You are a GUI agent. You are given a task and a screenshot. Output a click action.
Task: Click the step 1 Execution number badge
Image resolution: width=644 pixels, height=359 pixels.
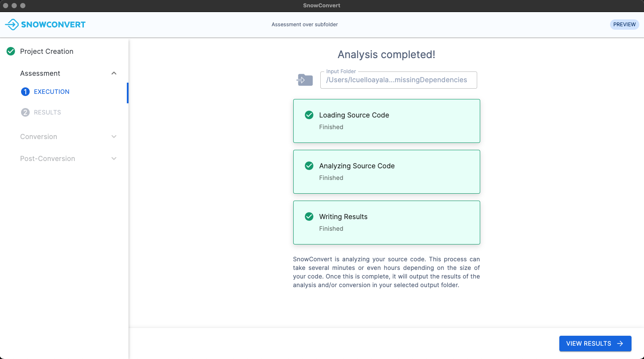pos(25,92)
